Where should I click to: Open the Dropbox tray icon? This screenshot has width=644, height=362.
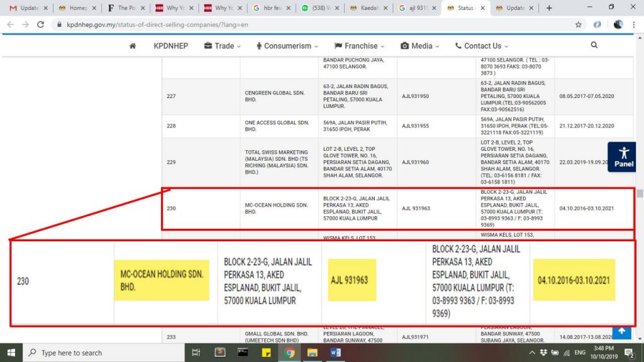click(543, 353)
